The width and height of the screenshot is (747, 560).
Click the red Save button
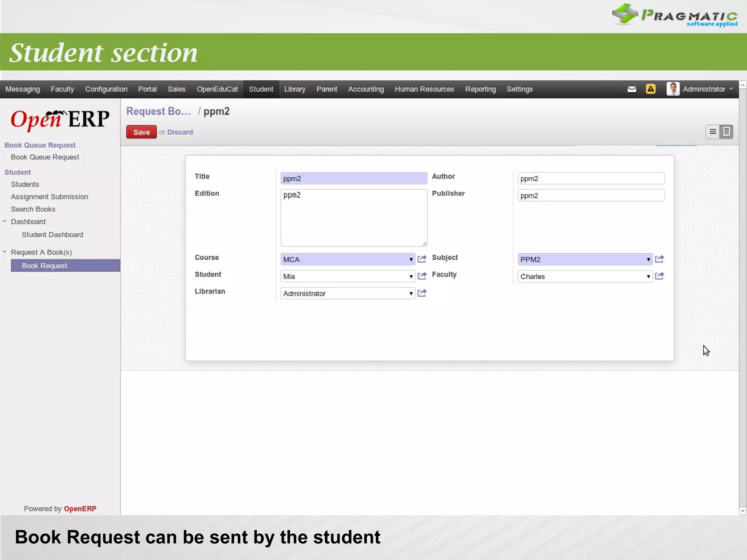(x=142, y=132)
